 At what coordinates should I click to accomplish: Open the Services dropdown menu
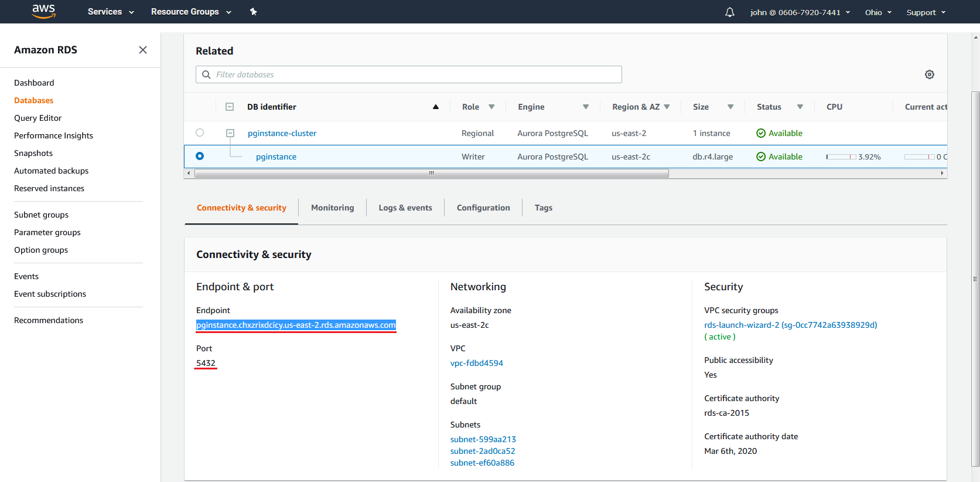click(111, 12)
